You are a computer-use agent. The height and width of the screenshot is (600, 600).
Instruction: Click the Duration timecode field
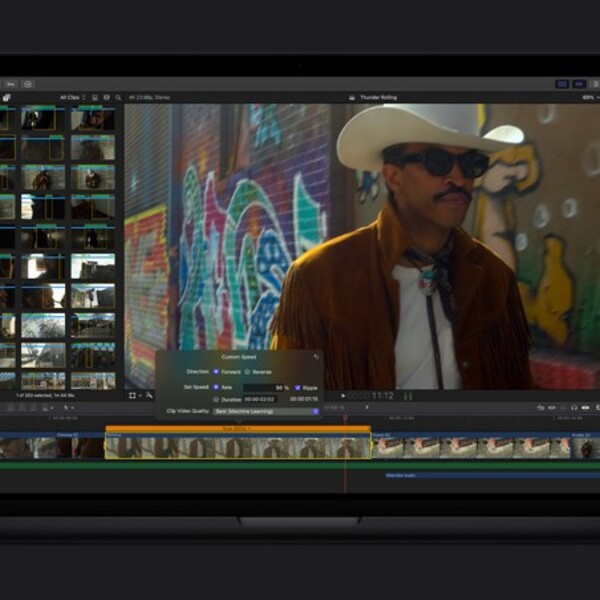coord(259,399)
